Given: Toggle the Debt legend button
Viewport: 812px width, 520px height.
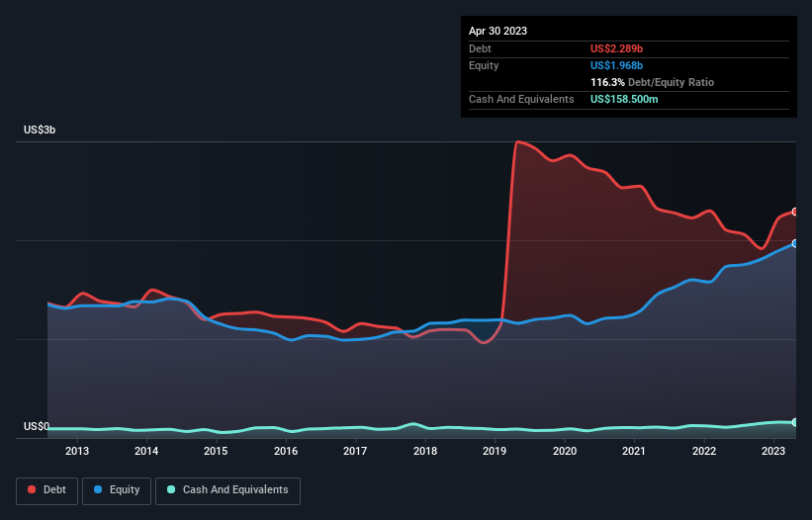Looking at the screenshot, I should pos(47,490).
